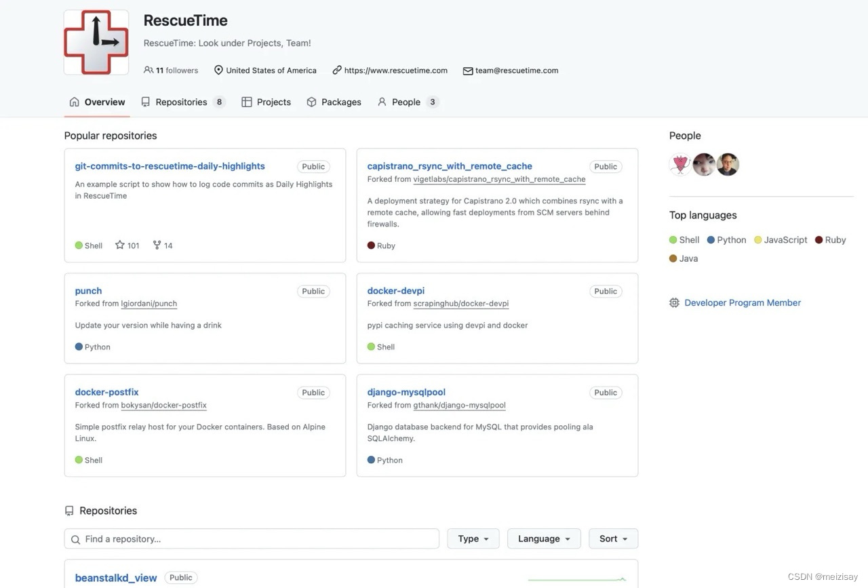Open capistrano_rsync_with_remote_cache repository
Viewport: 868px width, 588px height.
(450, 166)
